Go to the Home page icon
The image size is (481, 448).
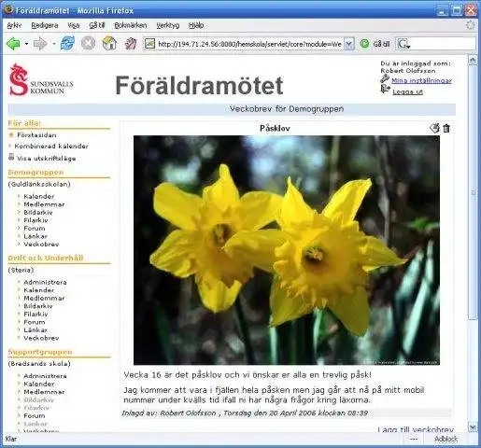click(x=109, y=43)
